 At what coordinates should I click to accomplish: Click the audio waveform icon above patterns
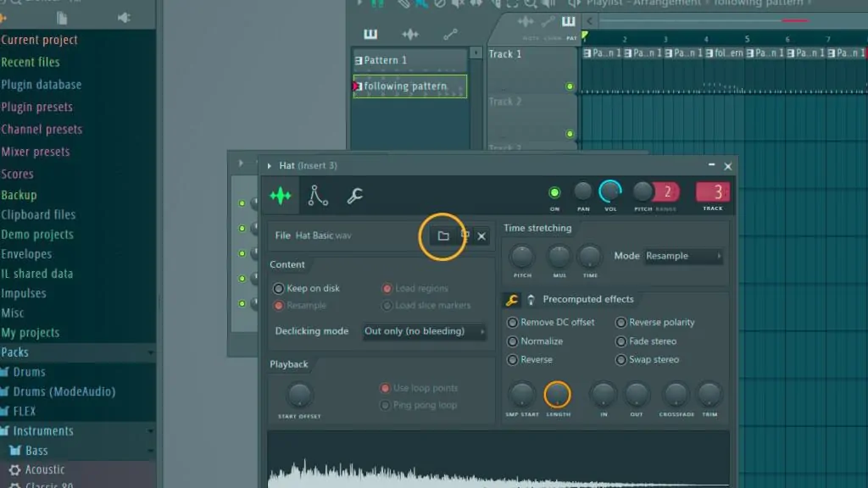(410, 34)
